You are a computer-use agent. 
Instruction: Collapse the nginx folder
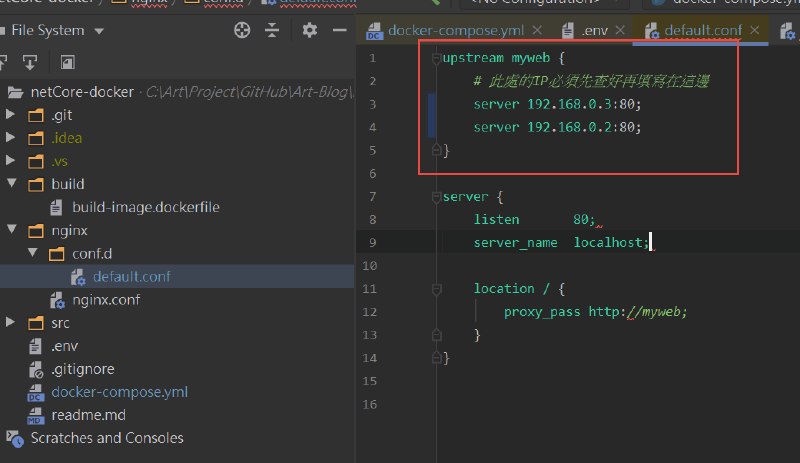(x=11, y=230)
